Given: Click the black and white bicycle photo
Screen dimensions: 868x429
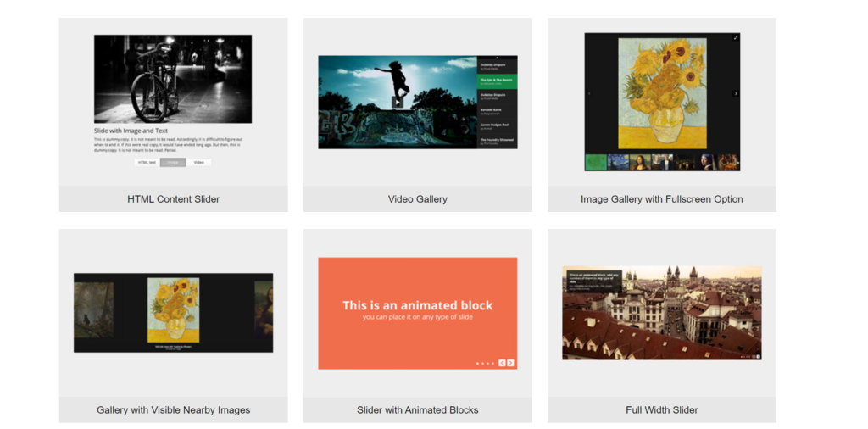Looking at the screenshot, I should [x=173, y=79].
